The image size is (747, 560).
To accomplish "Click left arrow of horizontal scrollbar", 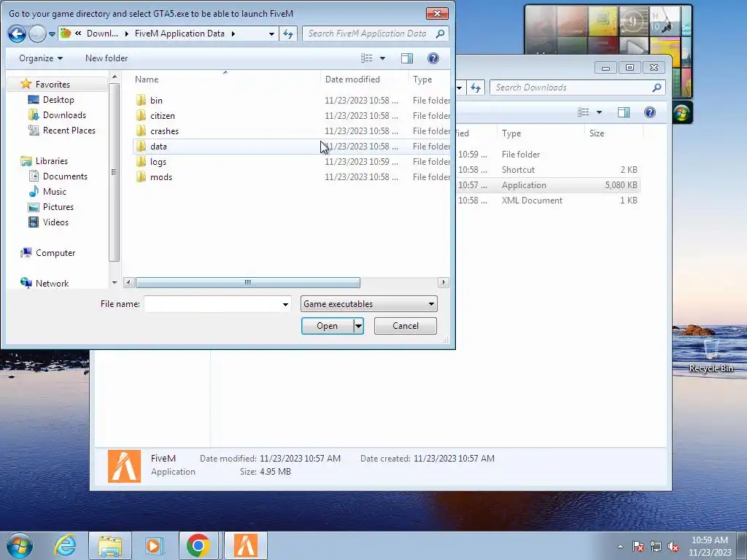I will point(128,282).
